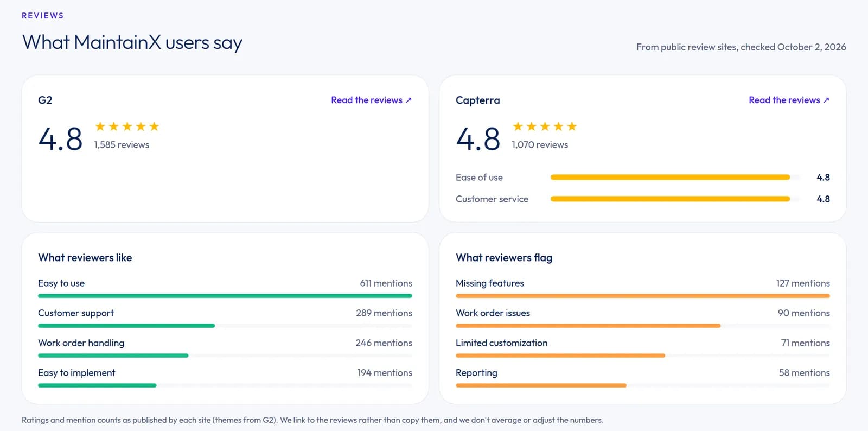Image resolution: width=868 pixels, height=431 pixels.
Task: Click the 'Customer service' label
Action: pos(492,199)
